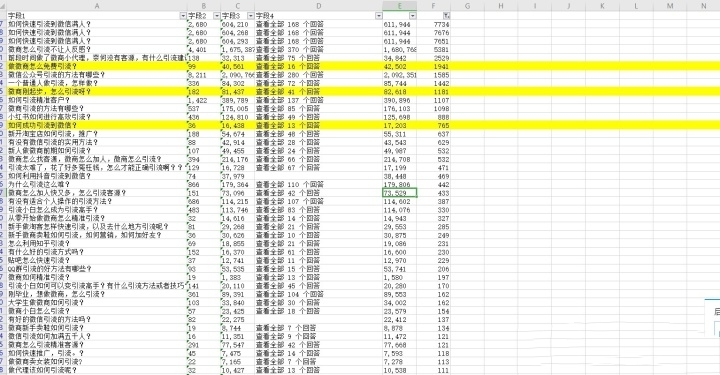Select column A header
This screenshot has width=720, height=375.
point(96,6)
